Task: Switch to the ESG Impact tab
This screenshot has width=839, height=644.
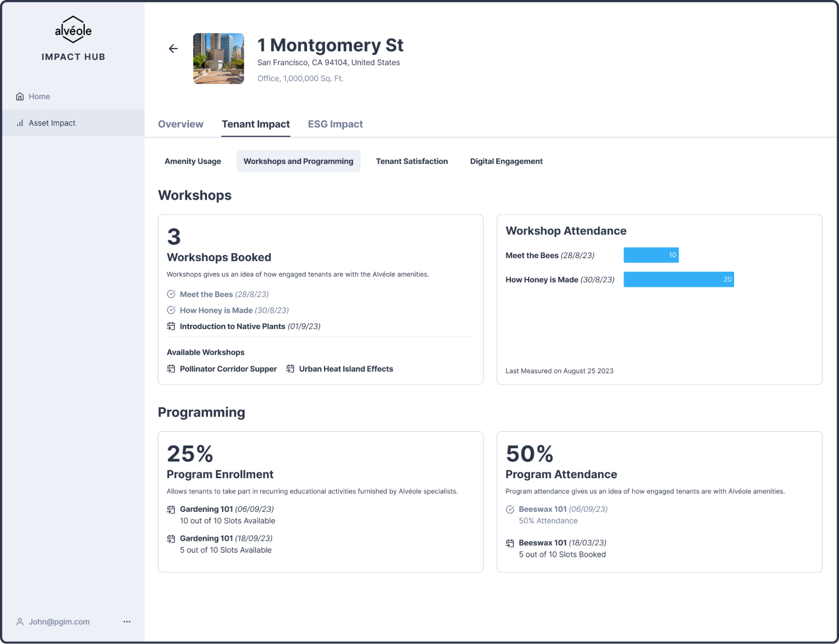Action: (335, 124)
